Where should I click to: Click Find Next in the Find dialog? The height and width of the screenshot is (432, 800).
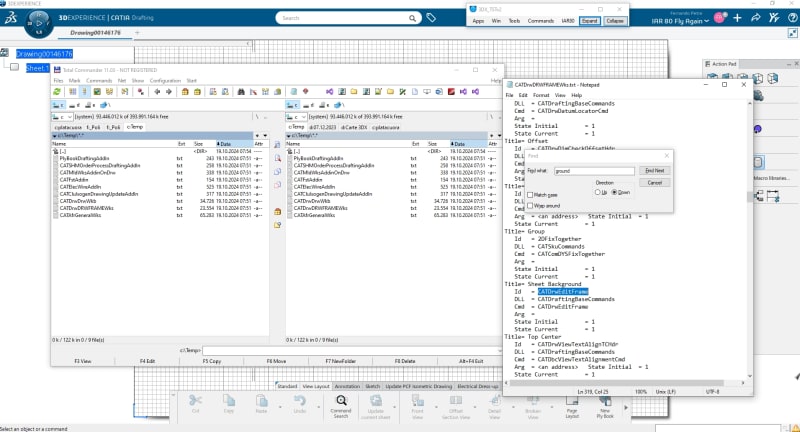[655, 170]
